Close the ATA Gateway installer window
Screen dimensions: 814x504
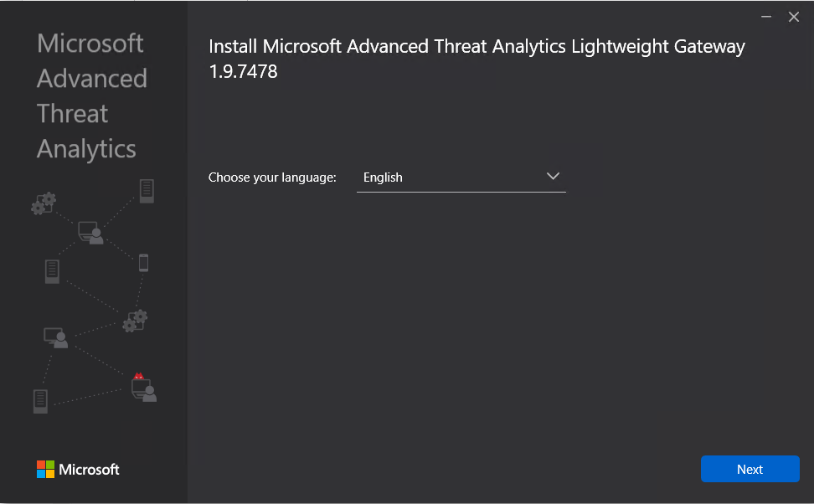794,17
